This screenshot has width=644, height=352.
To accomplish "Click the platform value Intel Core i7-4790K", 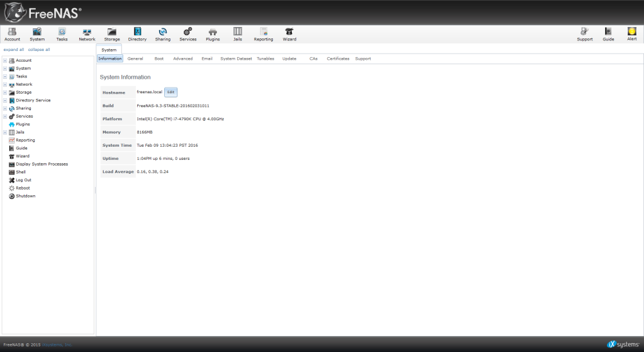I will click(180, 119).
